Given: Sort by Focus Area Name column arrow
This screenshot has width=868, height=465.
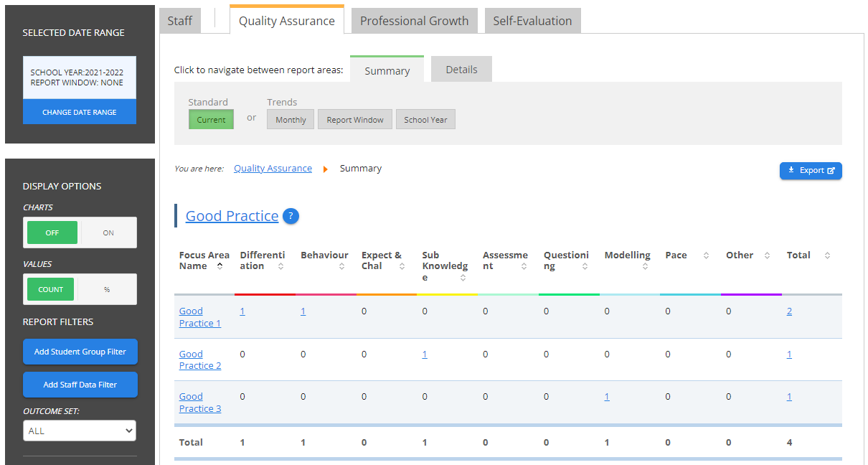Looking at the screenshot, I should tap(220, 266).
